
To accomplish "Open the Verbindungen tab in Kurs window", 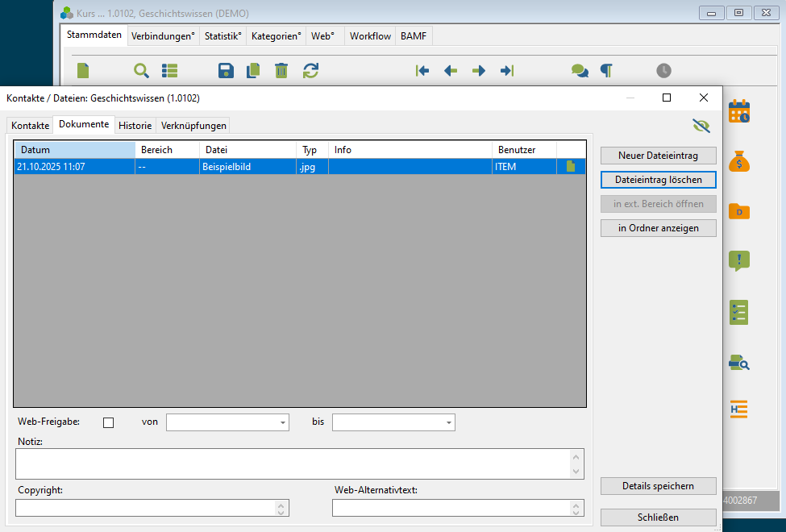I will [163, 36].
